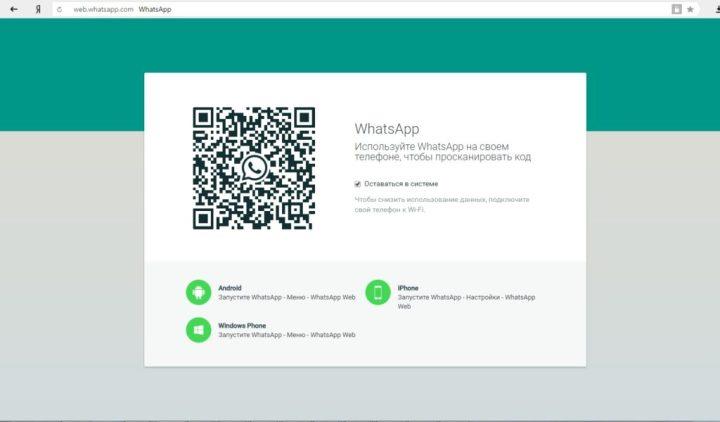Bookmark the page with the star icon
720x422 pixels.
coord(690,9)
